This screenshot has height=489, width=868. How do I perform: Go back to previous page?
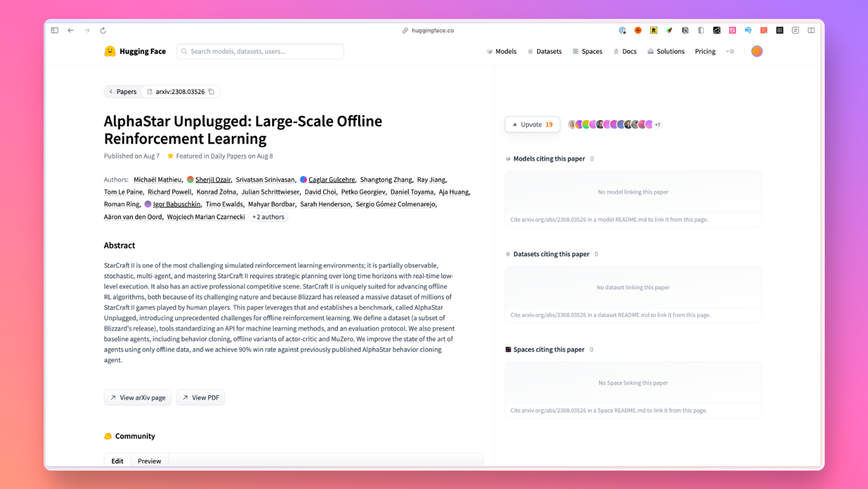tap(71, 30)
